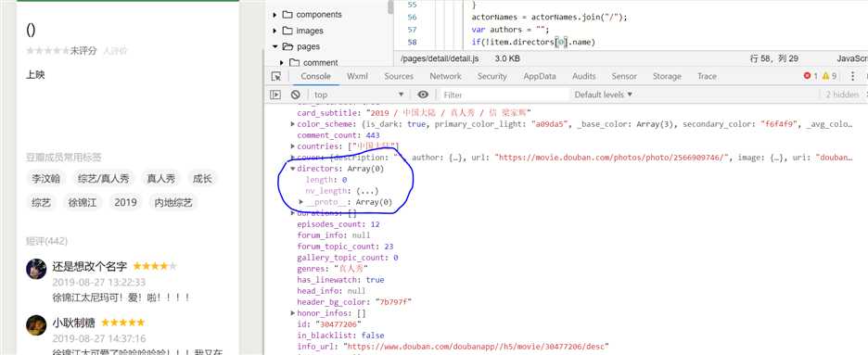Select the 徐锦江 tag
This screenshot has width=868, height=355.
coord(83,203)
